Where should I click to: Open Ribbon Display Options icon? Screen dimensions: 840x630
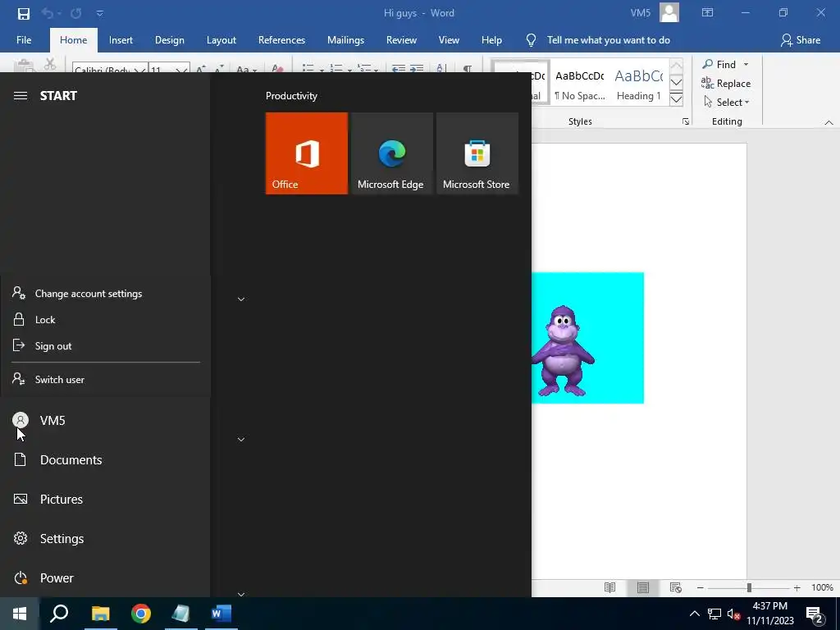pos(707,13)
